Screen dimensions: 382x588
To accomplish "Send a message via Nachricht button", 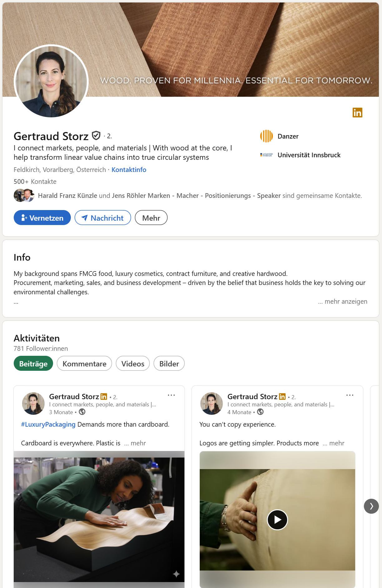I will pyautogui.click(x=103, y=218).
